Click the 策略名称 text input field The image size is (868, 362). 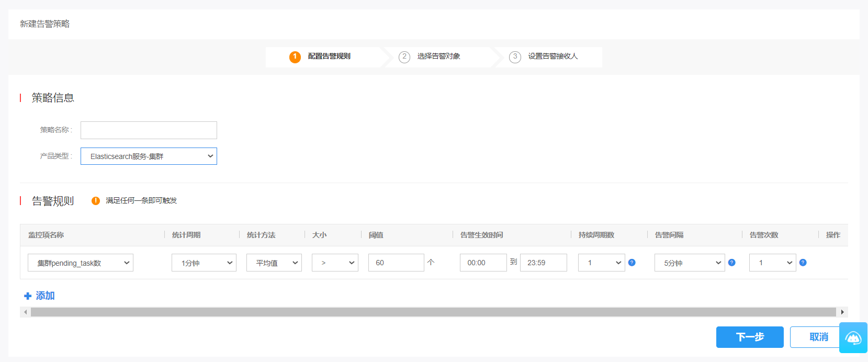tap(149, 130)
